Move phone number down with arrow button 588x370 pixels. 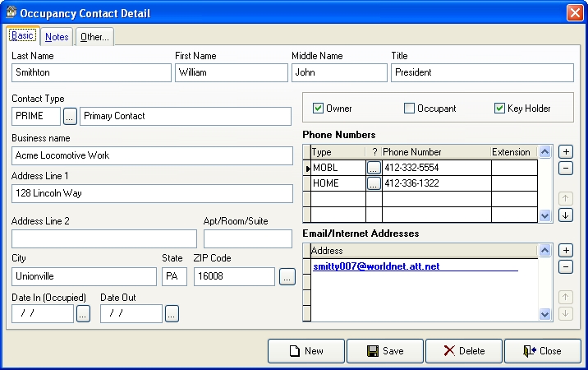565,215
